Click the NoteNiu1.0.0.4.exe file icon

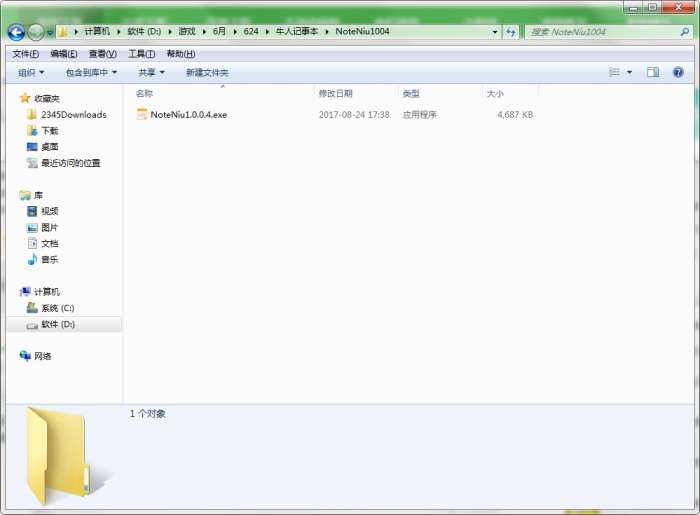142,114
